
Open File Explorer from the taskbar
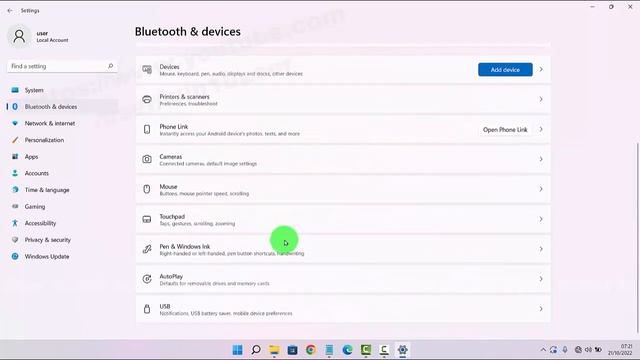(x=274, y=350)
